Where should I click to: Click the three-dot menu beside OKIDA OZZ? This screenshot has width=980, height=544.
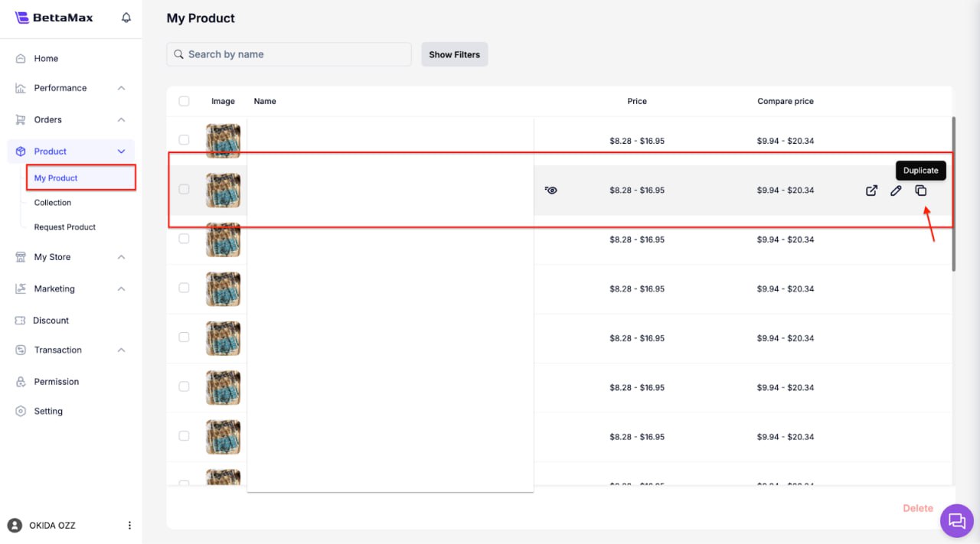tap(129, 526)
